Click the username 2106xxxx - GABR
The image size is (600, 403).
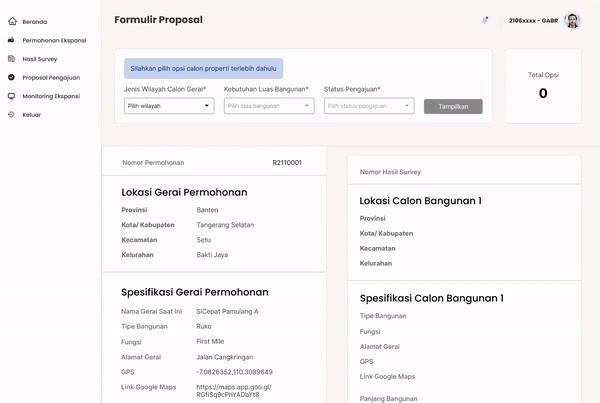(533, 21)
